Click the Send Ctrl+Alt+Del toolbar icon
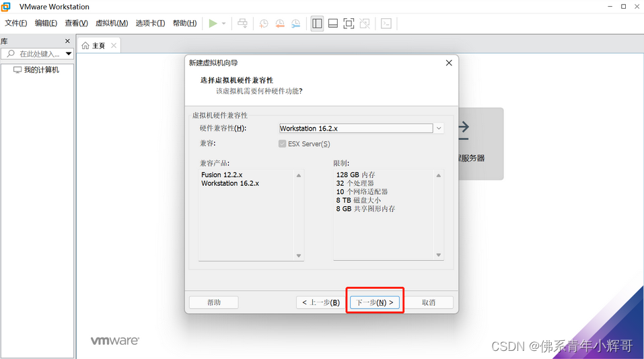 243,24
